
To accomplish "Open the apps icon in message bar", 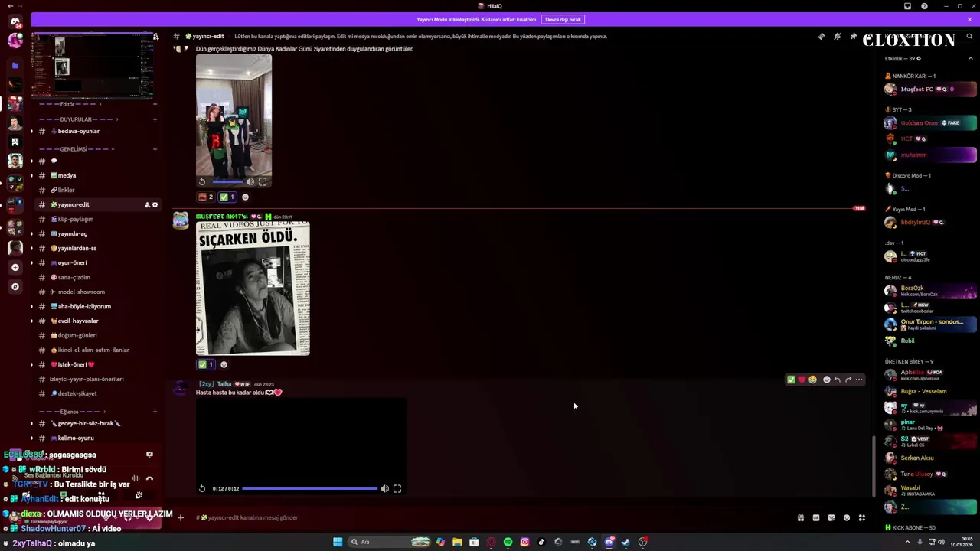I will point(862,518).
